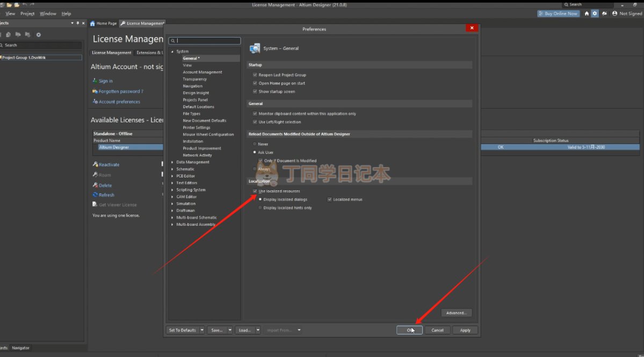Viewport: 644px width, 357px height.
Task: Expand the PCB Editor preferences node
Action: (x=172, y=176)
